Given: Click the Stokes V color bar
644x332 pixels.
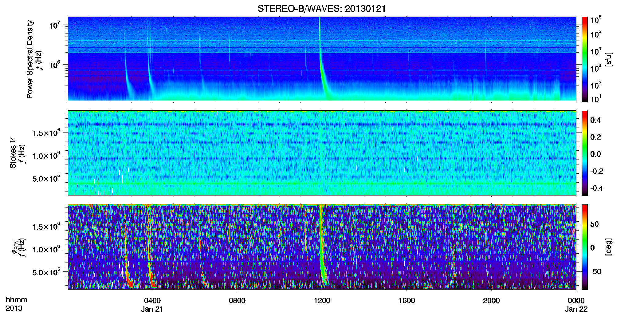Looking at the screenshot, I should 585,153.
